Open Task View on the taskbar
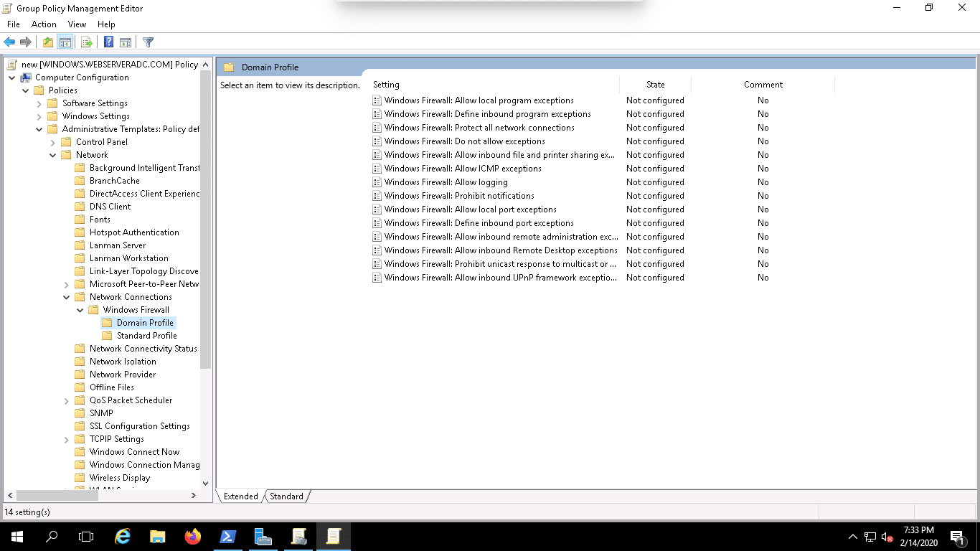Viewport: 980px width, 551px height. (86, 536)
